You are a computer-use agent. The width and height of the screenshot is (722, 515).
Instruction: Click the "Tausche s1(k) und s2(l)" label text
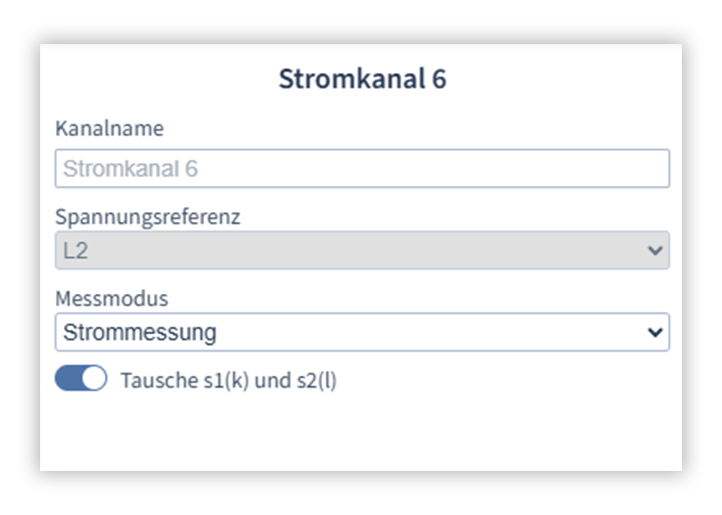point(228,381)
